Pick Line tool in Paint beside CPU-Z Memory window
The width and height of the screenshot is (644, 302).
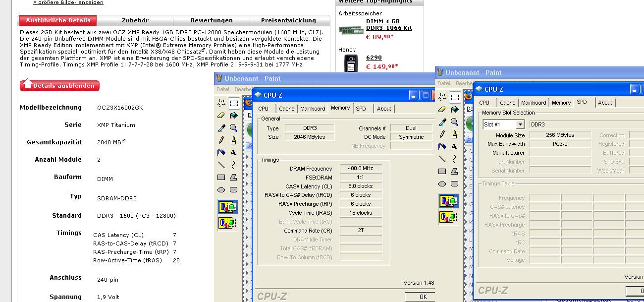221,165
